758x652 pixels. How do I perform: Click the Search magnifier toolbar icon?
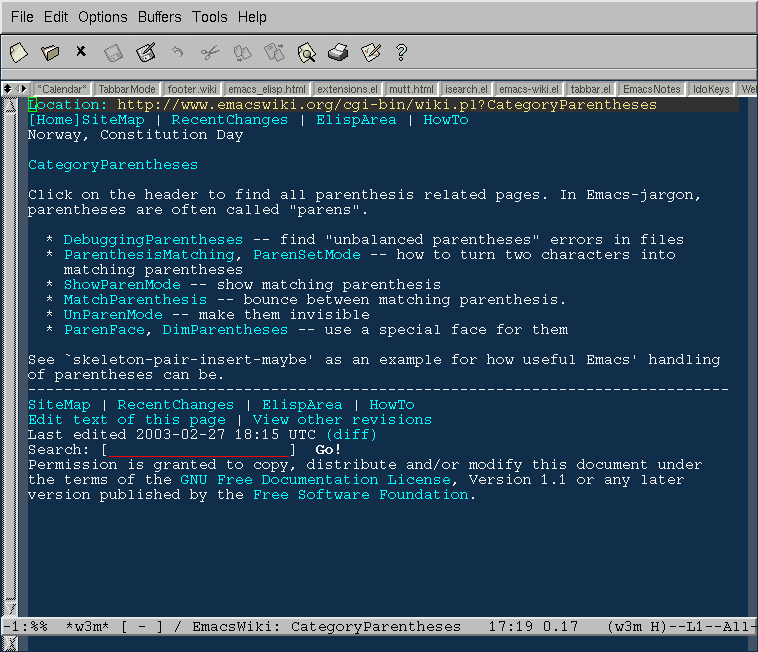[306, 52]
